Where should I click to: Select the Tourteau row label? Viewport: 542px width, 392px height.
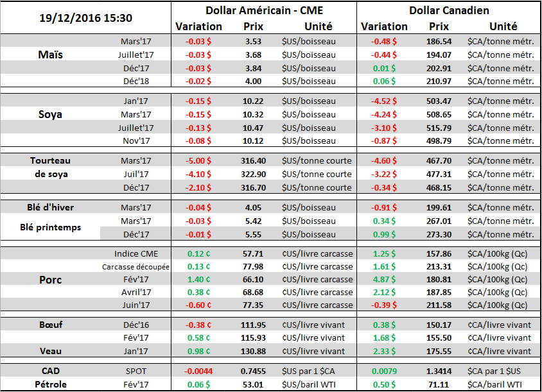tap(50, 160)
